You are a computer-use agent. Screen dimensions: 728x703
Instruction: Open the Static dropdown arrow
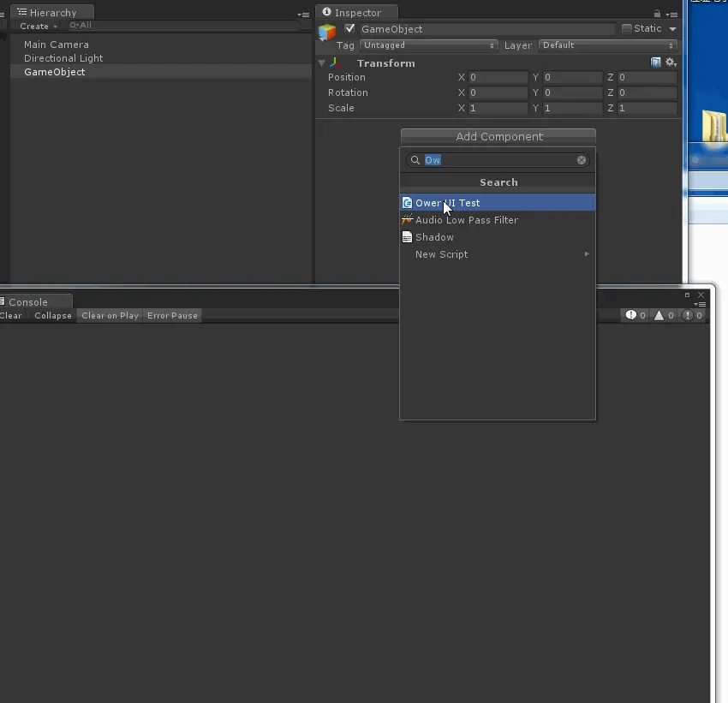[672, 29]
